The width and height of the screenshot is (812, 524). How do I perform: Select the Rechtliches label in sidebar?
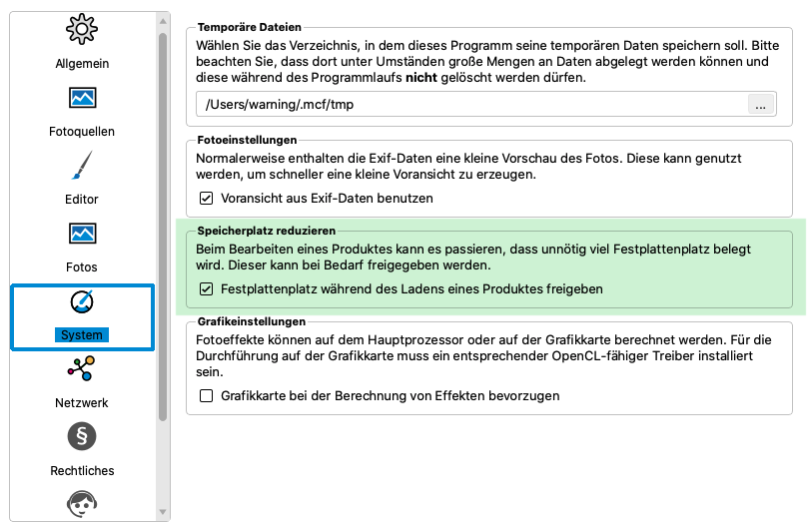[82, 470]
